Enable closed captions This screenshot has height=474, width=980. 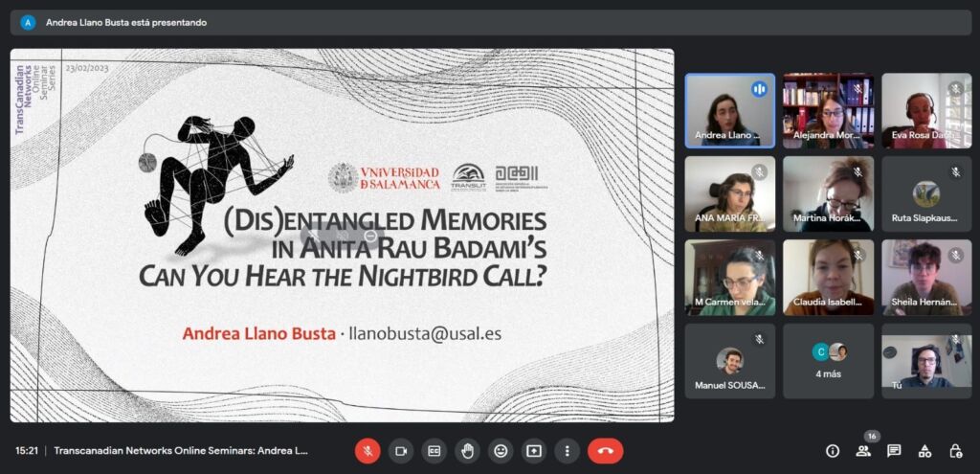[434, 450]
